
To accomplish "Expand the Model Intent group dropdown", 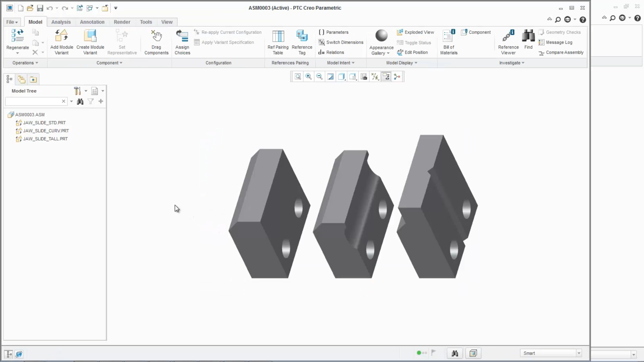I will 341,63.
